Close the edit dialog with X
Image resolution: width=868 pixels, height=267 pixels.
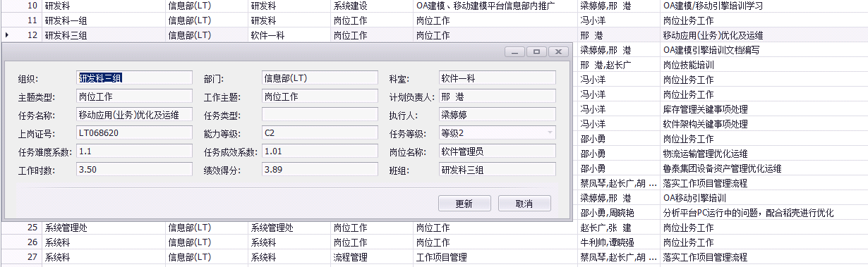558,52
